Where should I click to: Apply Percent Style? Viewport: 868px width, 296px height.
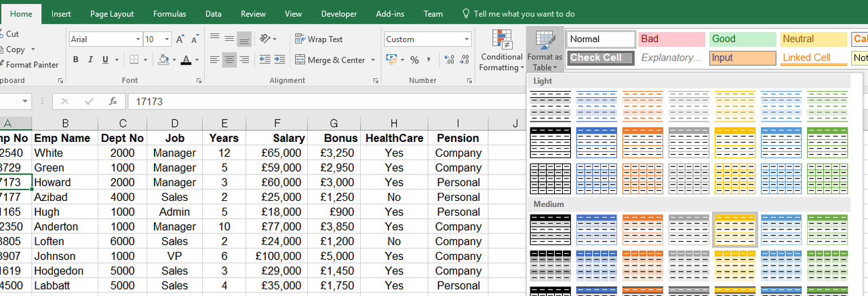(x=414, y=60)
